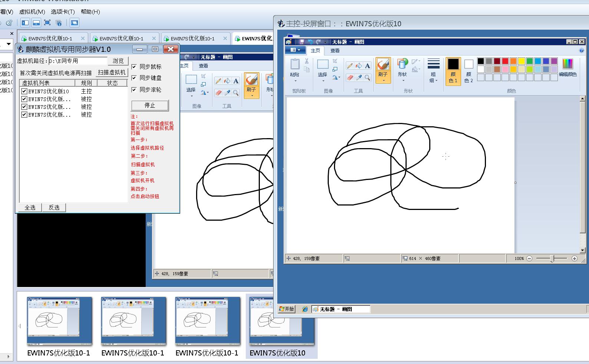The height and width of the screenshot is (364, 589).
Task: Open the Size (粗细) dropdown in projection Paint
Action: [433, 70]
